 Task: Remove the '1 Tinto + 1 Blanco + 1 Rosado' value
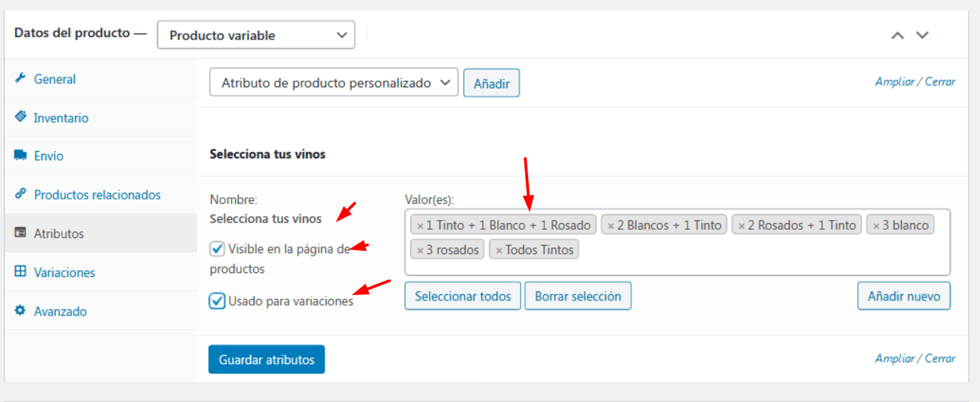[420, 226]
